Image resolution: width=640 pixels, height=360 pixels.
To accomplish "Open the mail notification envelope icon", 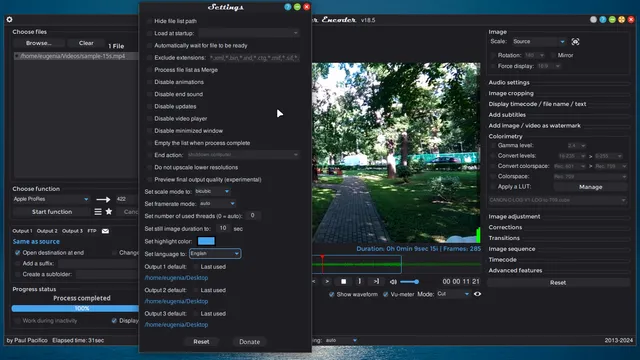I will [x=105, y=231].
